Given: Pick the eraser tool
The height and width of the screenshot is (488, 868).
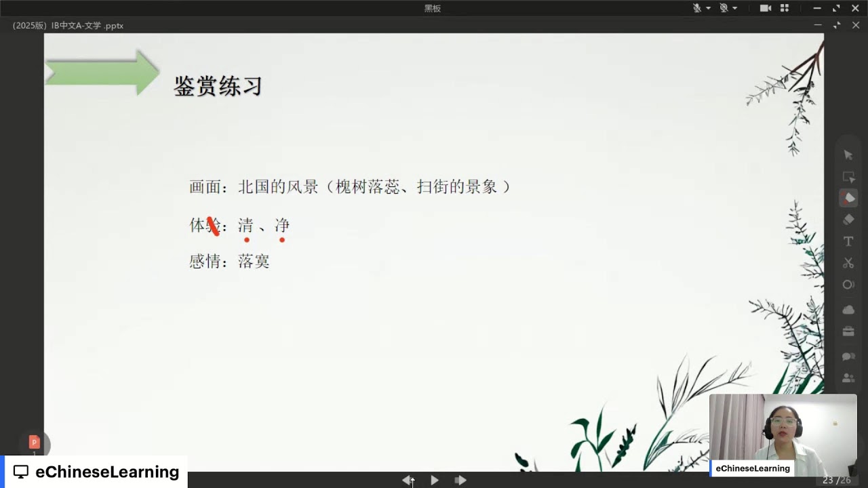Looking at the screenshot, I should tap(848, 220).
